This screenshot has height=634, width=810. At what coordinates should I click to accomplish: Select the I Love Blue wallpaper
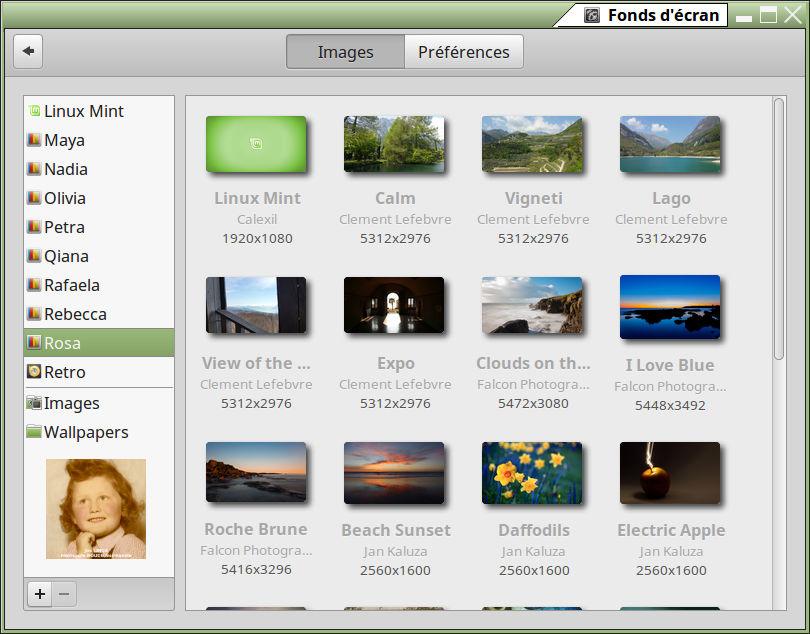(670, 306)
